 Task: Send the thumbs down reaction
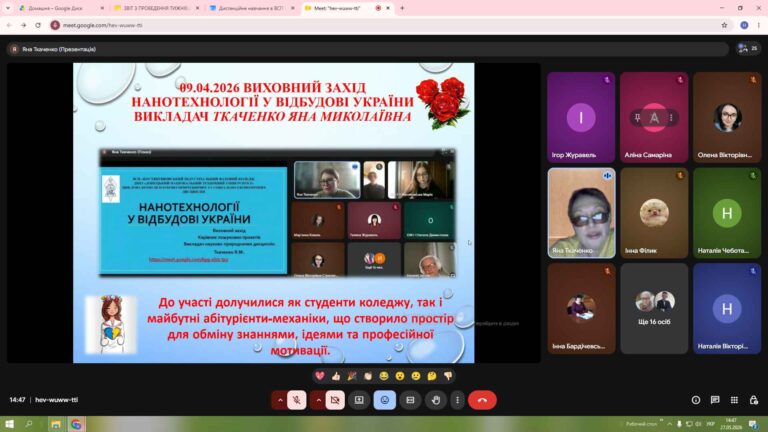click(448, 376)
